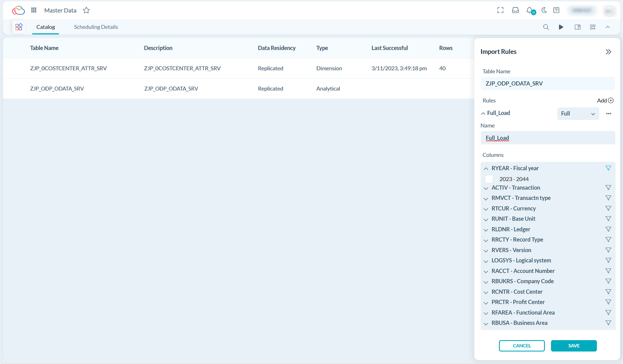Toggle the filter on RTCUR - Currency column

pyautogui.click(x=608, y=208)
